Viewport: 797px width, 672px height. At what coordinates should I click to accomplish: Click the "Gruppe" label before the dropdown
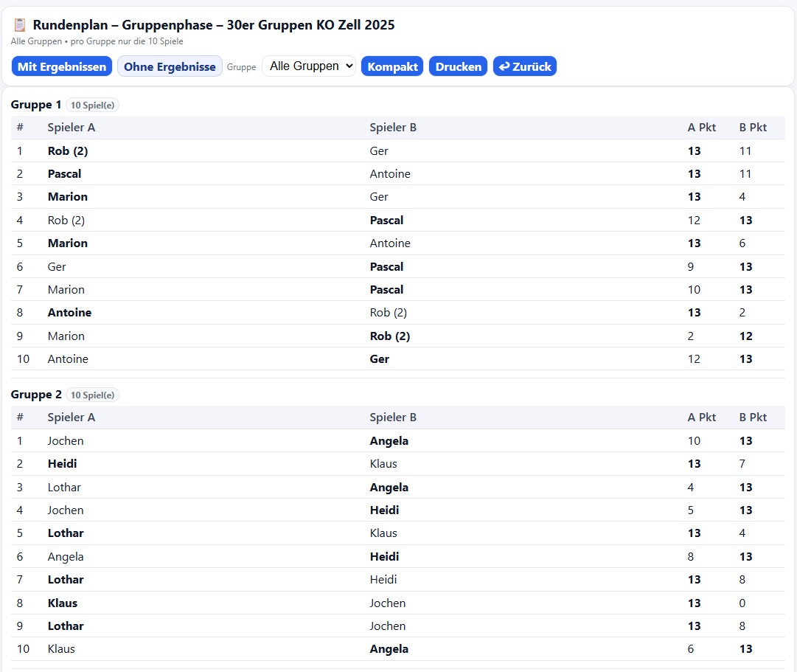click(241, 67)
